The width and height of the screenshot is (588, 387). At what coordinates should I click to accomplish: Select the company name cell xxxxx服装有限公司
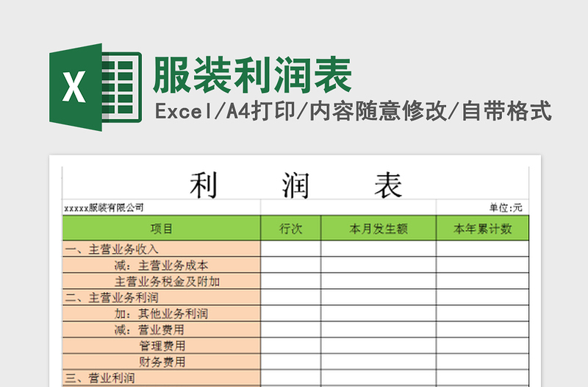click(161, 207)
